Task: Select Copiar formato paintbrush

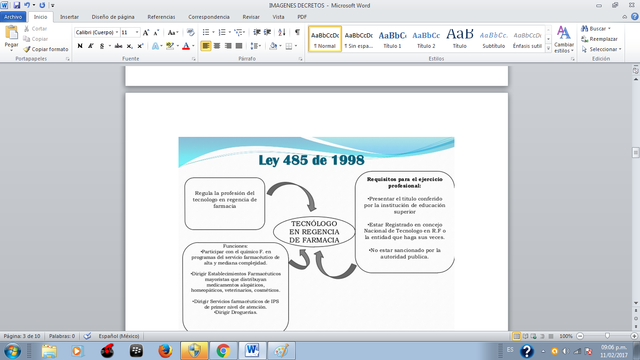Action: point(46,49)
